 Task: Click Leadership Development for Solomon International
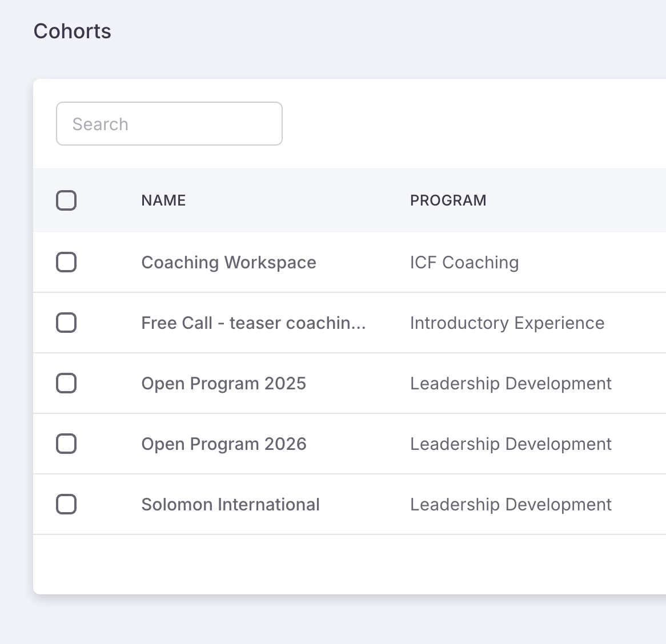(x=511, y=505)
